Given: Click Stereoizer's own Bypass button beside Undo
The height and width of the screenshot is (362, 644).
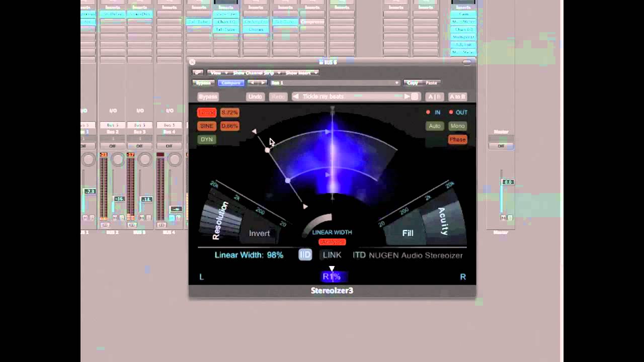Looking at the screenshot, I should [x=208, y=97].
